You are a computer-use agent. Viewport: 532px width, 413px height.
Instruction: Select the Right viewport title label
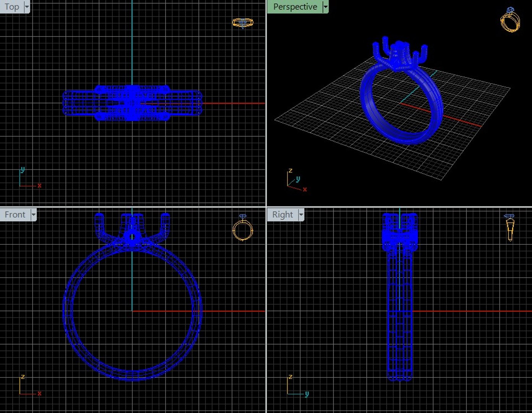point(282,215)
